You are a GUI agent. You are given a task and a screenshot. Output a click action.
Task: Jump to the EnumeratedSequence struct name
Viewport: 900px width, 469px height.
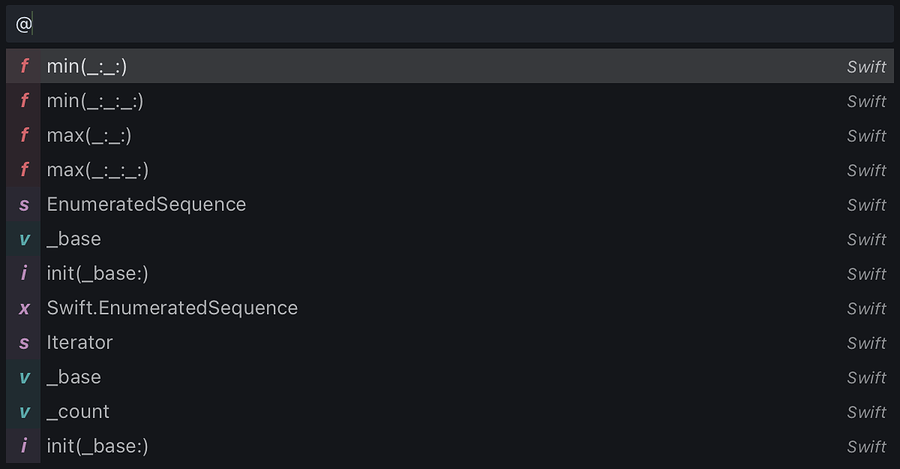click(146, 205)
